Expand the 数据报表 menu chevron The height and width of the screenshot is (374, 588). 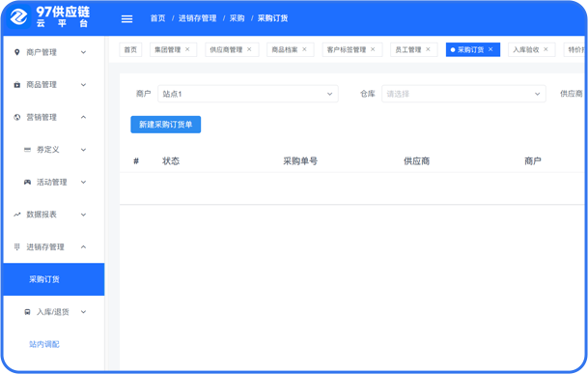pos(84,215)
